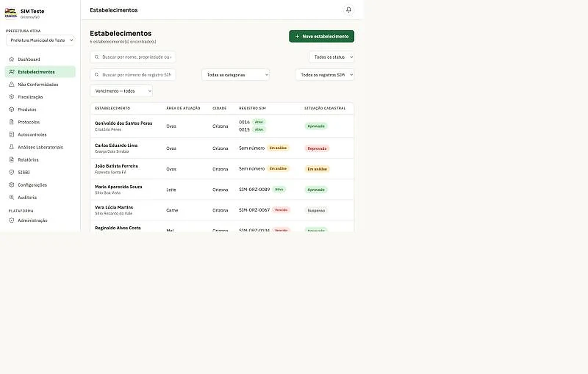Open the Todos os status dropdown

point(332,57)
